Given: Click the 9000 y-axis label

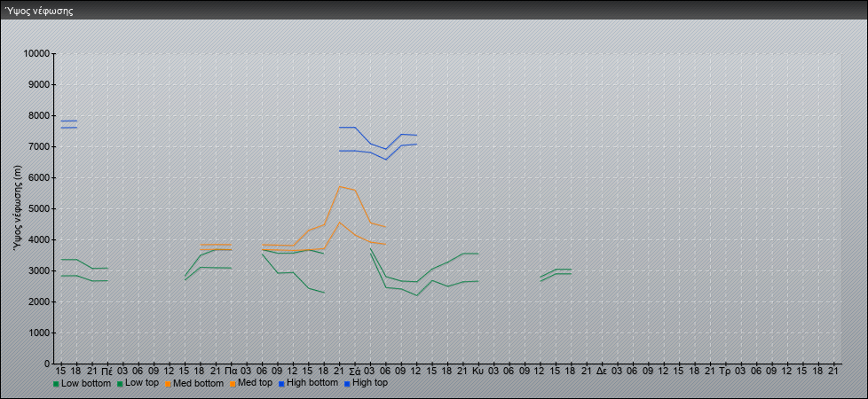Looking at the screenshot, I should 39,84.
